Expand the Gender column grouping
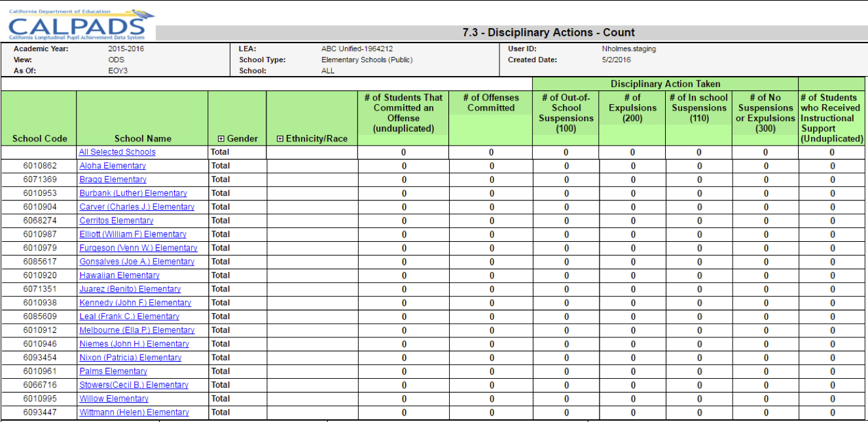The width and height of the screenshot is (868, 422). pyautogui.click(x=221, y=139)
